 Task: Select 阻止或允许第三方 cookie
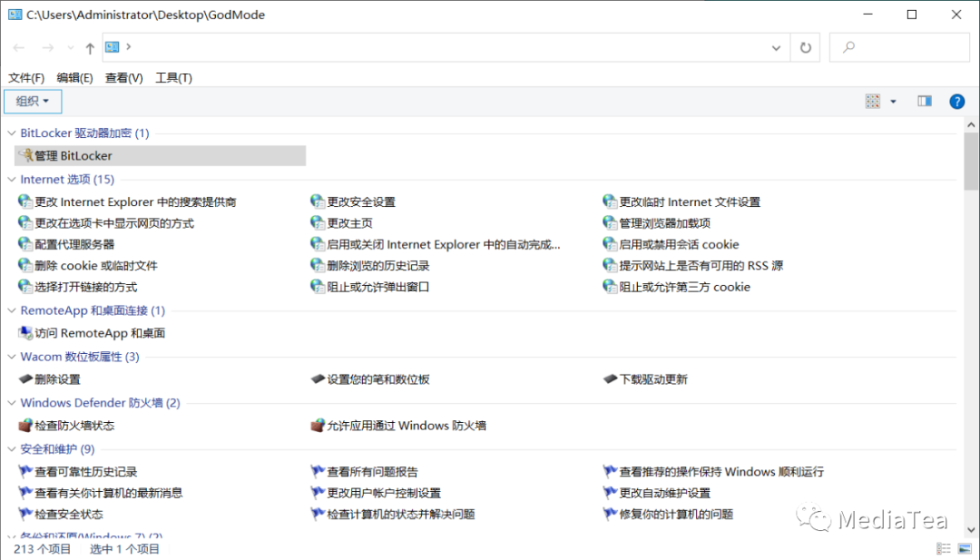(685, 286)
